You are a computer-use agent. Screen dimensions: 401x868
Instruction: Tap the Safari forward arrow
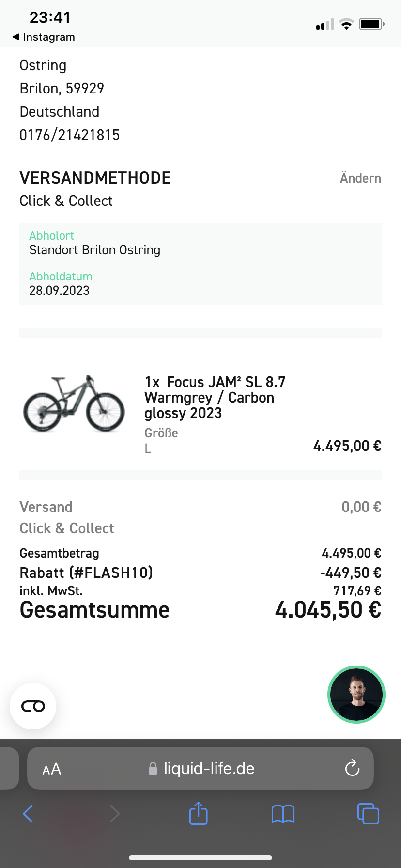coord(114,814)
